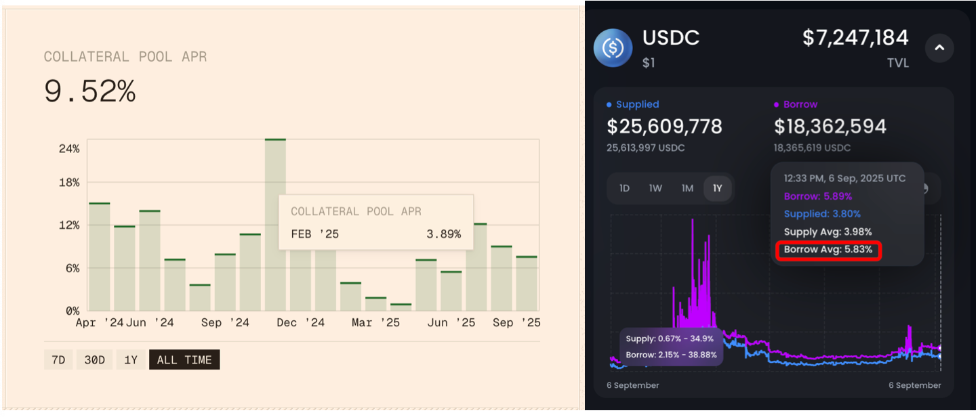Click the first bar for Apr '24

(x=100, y=257)
